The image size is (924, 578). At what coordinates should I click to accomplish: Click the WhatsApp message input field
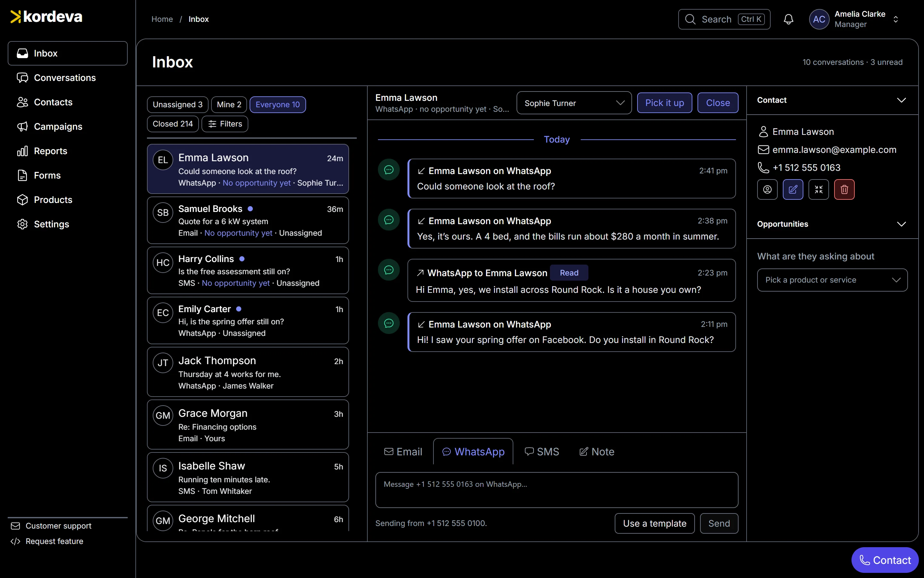click(x=557, y=490)
